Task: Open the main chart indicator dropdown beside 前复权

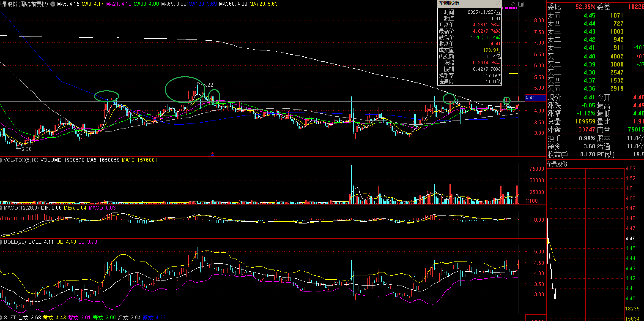Action: click(53, 4)
